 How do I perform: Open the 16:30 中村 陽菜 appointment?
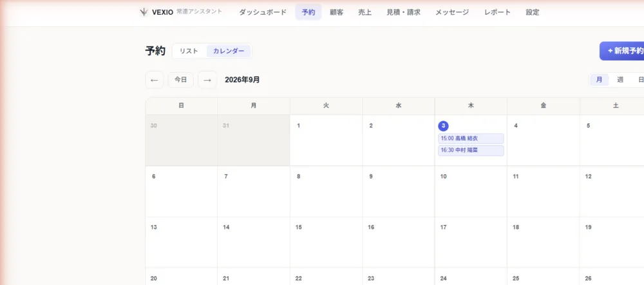pos(471,150)
